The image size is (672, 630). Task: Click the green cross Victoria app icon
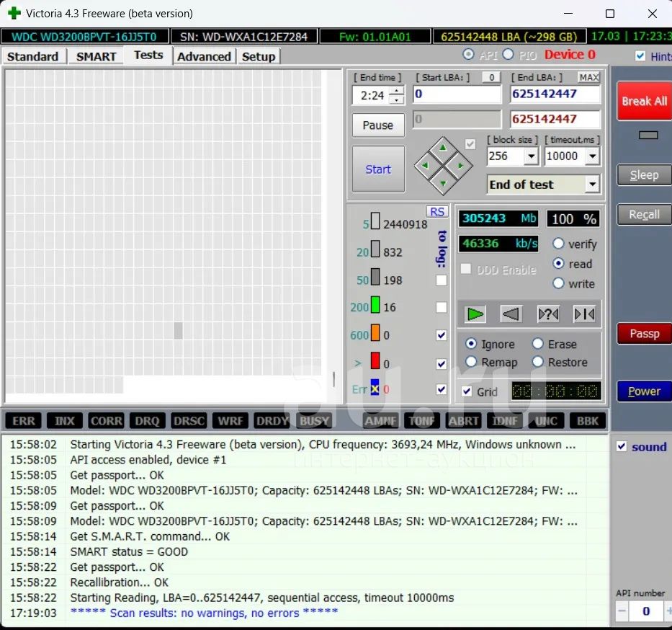click(14, 13)
